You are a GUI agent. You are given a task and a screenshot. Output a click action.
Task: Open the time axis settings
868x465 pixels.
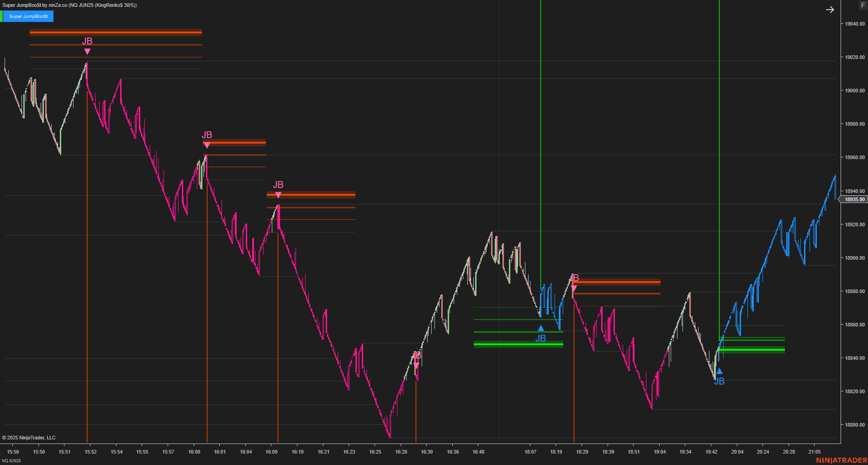click(x=411, y=452)
